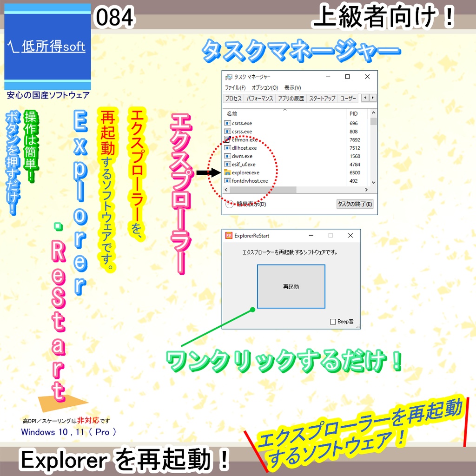
Task: Click the large 再起動 button
Action: (291, 286)
